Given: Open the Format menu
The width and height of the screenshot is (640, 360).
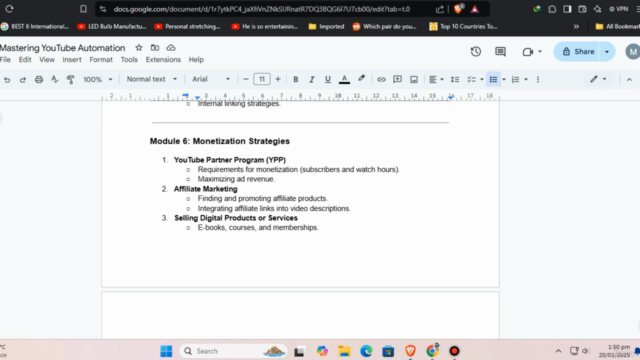Looking at the screenshot, I should click(x=101, y=60).
